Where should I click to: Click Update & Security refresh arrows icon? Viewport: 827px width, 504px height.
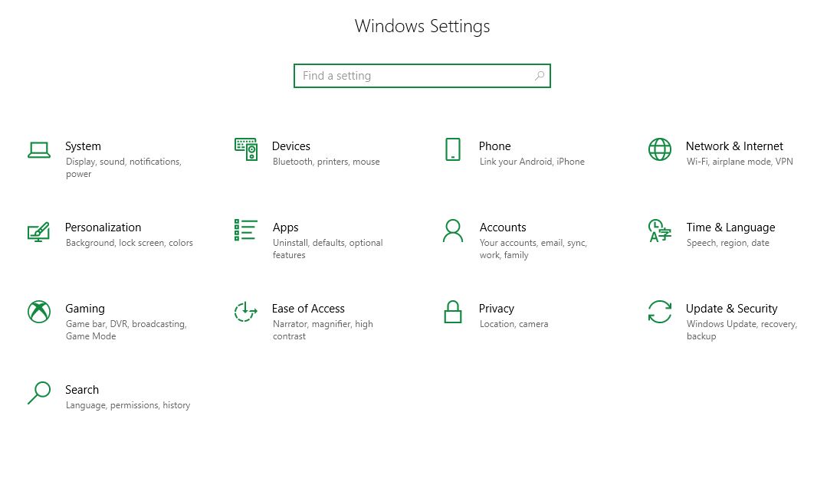[659, 312]
